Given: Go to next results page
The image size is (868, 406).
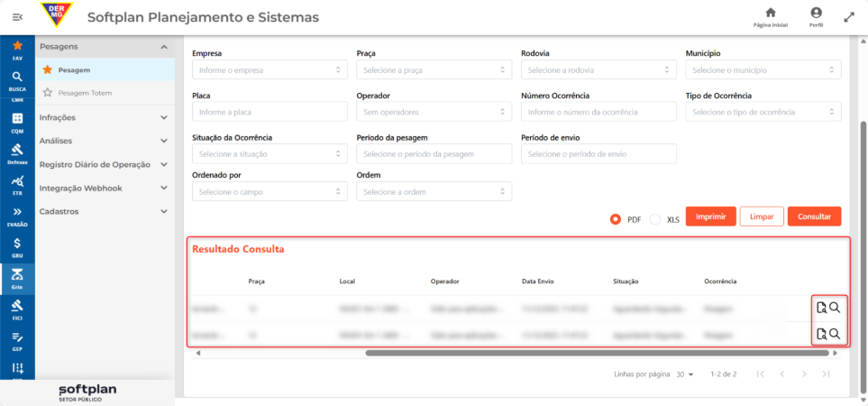Looking at the screenshot, I should 804,374.
